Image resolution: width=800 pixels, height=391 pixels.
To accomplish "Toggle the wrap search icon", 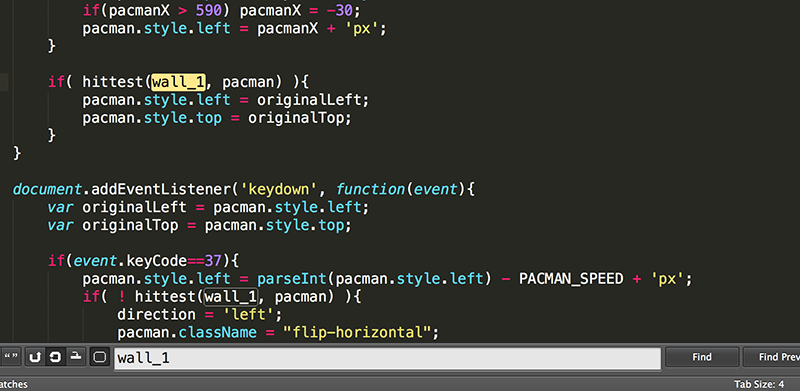I will click(55, 357).
